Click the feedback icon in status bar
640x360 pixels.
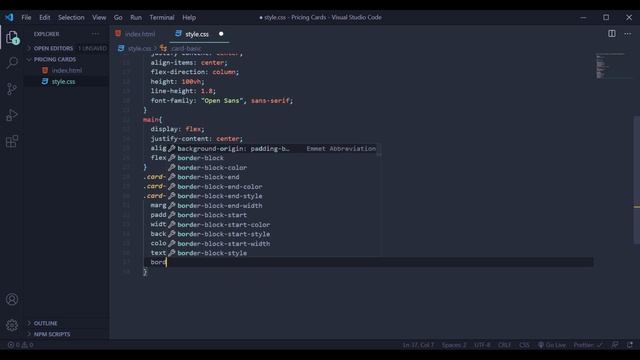tap(615, 345)
